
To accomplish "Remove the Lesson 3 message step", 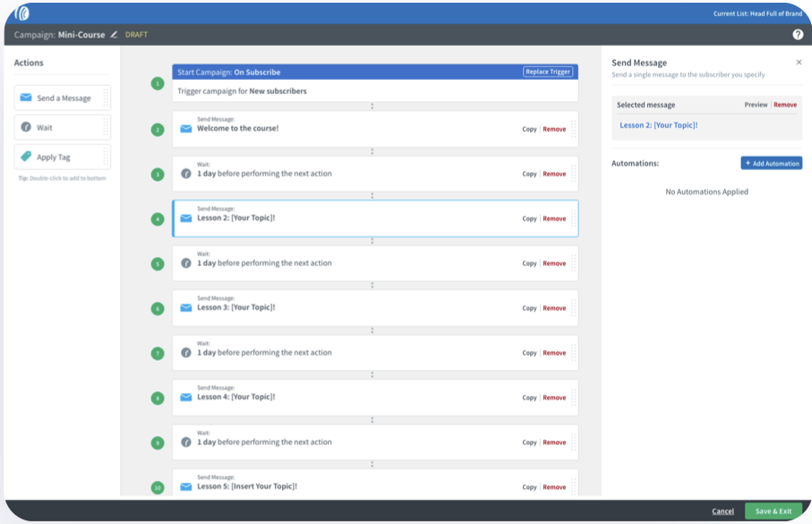I will tap(554, 308).
